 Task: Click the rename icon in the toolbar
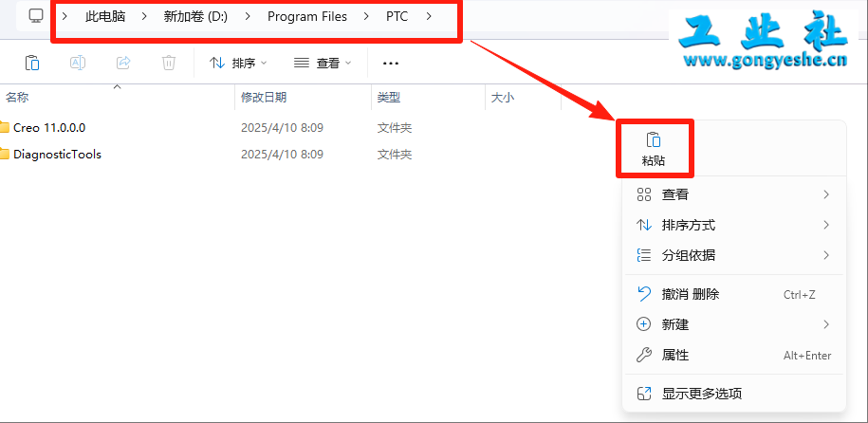pos(78,63)
